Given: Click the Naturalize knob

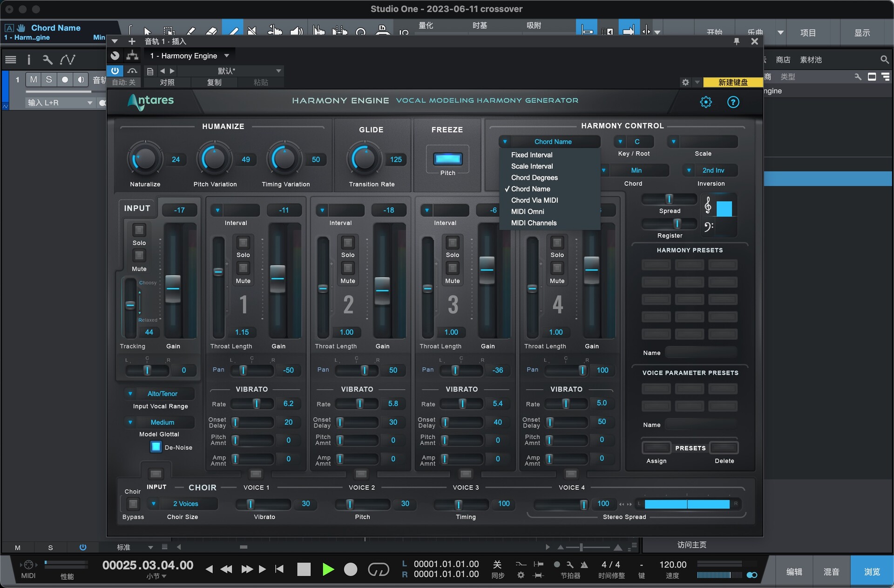Looking at the screenshot, I should (x=145, y=159).
